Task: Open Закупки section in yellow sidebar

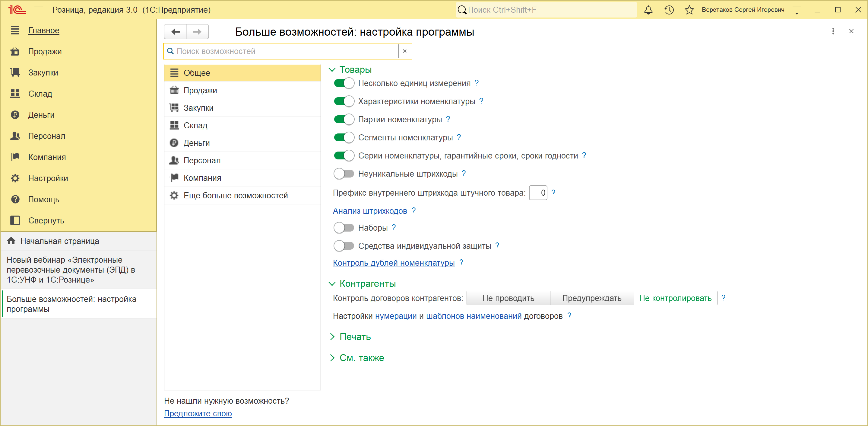Action: (43, 72)
